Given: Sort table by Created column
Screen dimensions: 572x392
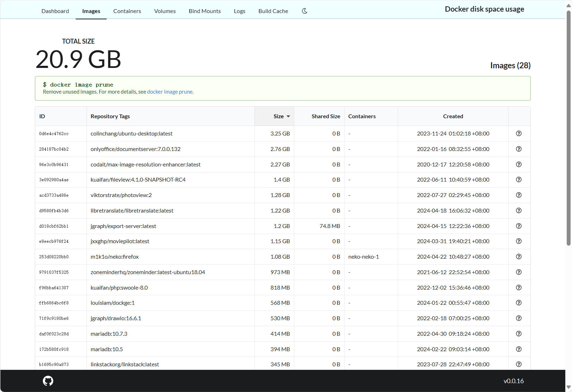Looking at the screenshot, I should tap(453, 116).
